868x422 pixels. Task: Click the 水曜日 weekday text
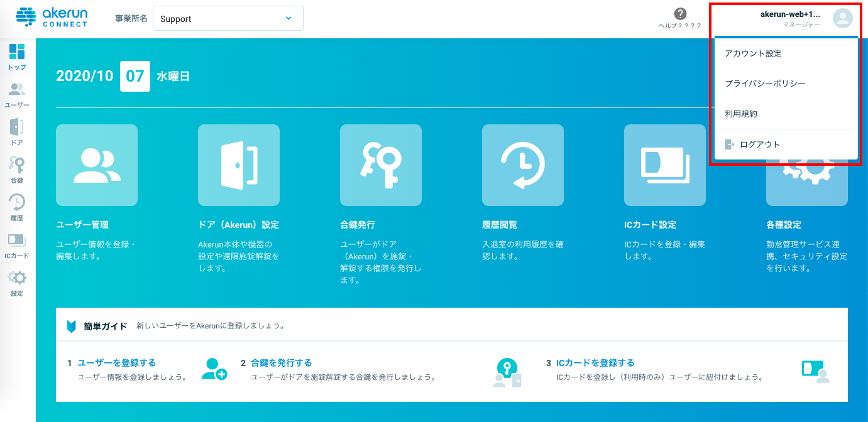[173, 77]
